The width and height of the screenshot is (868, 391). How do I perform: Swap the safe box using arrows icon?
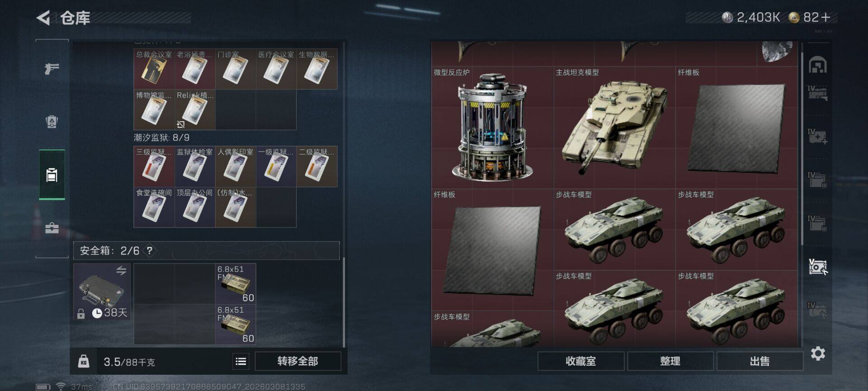coord(121,271)
